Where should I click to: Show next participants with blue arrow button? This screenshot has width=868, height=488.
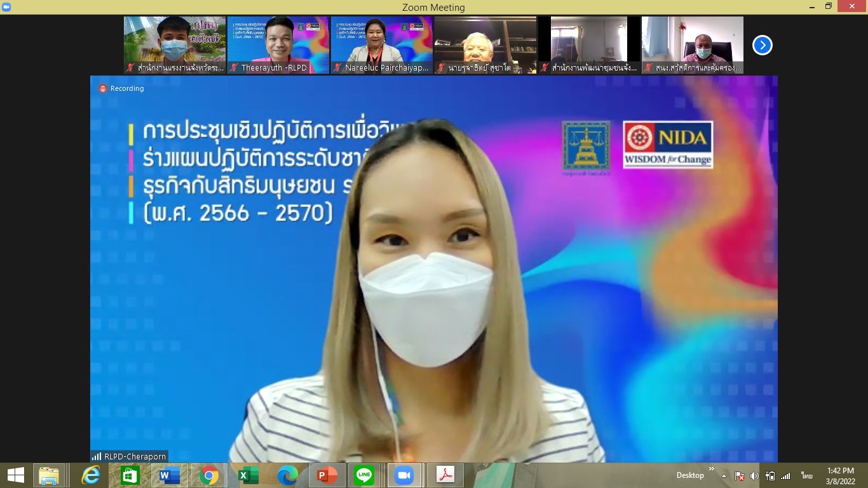point(762,45)
